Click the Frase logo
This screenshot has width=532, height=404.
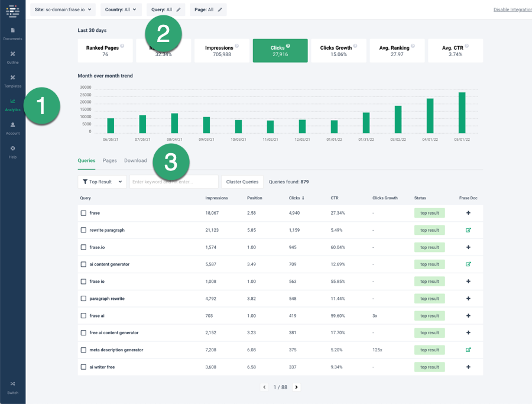point(12,11)
